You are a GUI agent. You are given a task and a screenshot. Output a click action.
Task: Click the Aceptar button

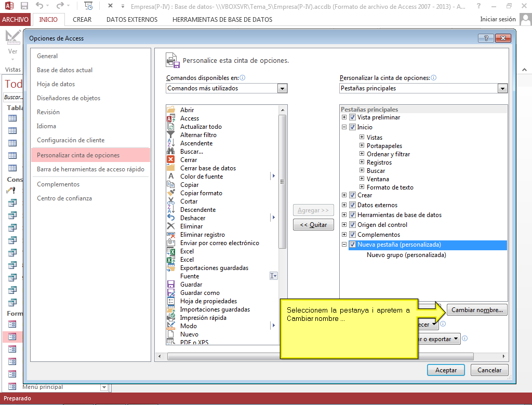click(446, 370)
